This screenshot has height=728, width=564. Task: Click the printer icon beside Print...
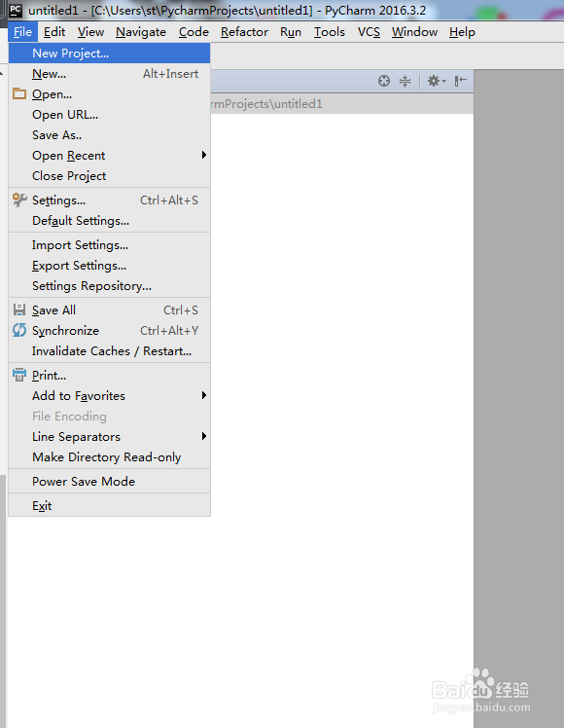(x=19, y=375)
